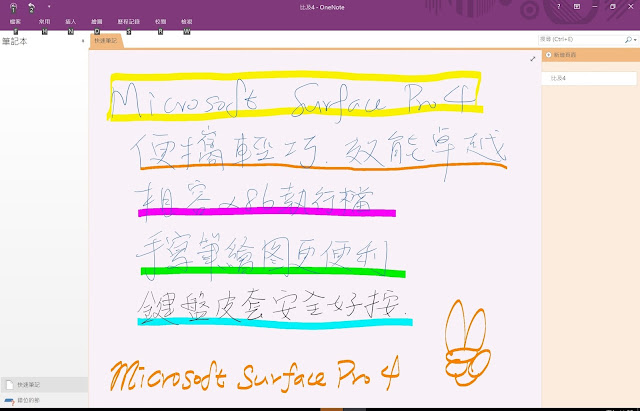Open the 檔案 (File) menu

tap(16, 22)
